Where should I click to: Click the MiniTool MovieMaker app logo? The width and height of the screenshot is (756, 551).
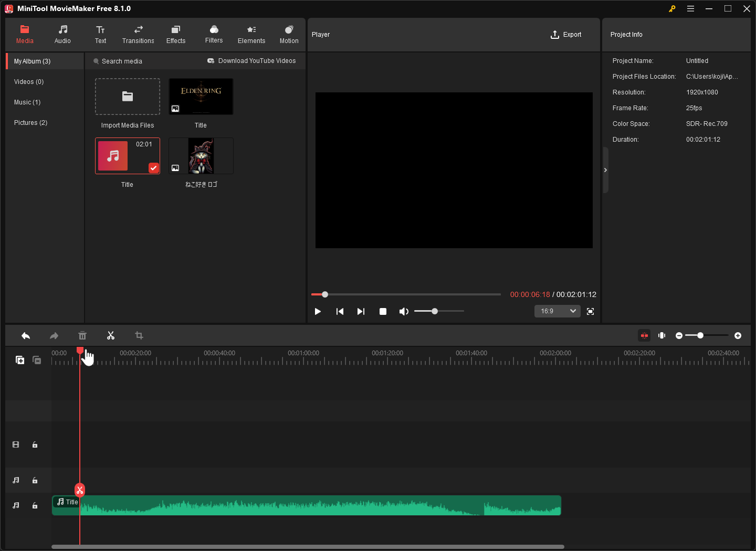[x=9, y=9]
